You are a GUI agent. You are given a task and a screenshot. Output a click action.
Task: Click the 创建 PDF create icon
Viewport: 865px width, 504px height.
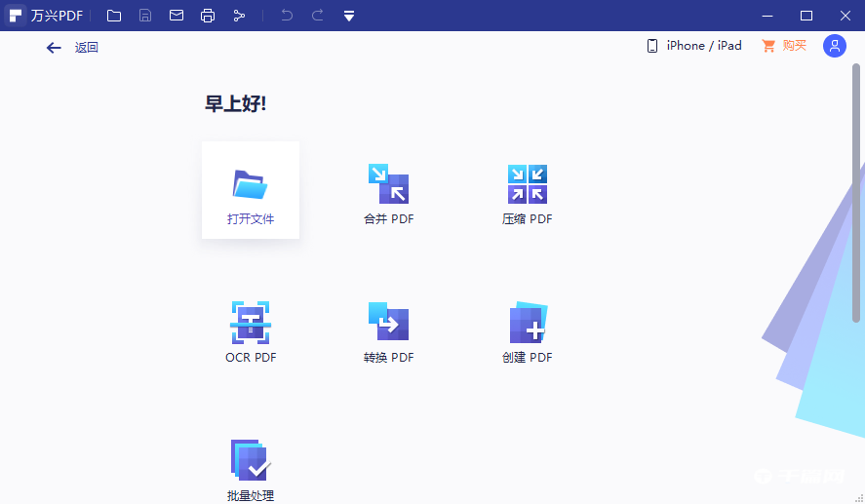coord(528,322)
